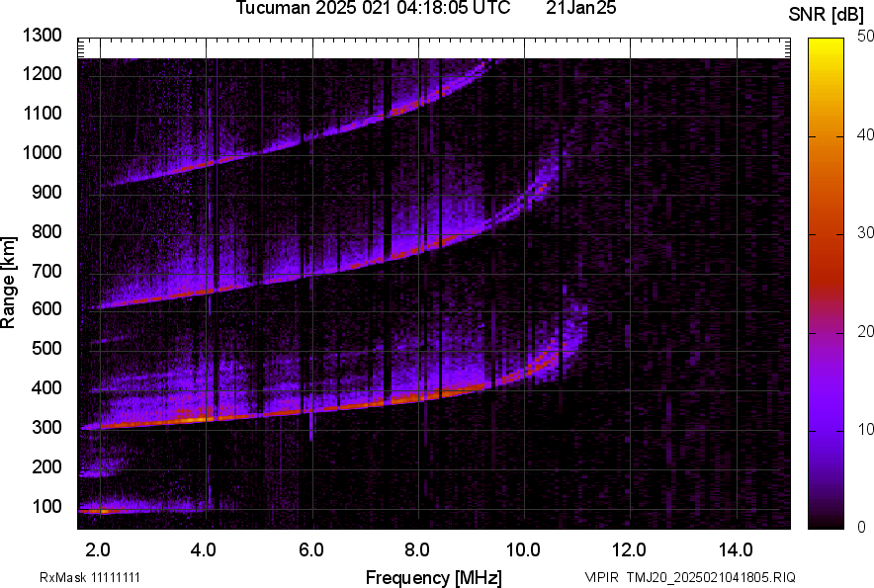Click the 2.0 frequency tick label
The width and height of the screenshot is (874, 588).
[98, 549]
